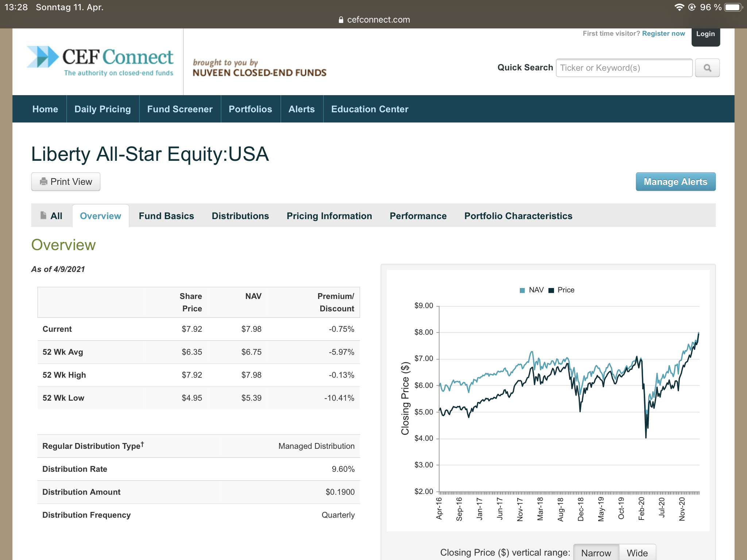Tap the lock icon in address bar
Image resolution: width=747 pixels, height=560 pixels.
341,20
